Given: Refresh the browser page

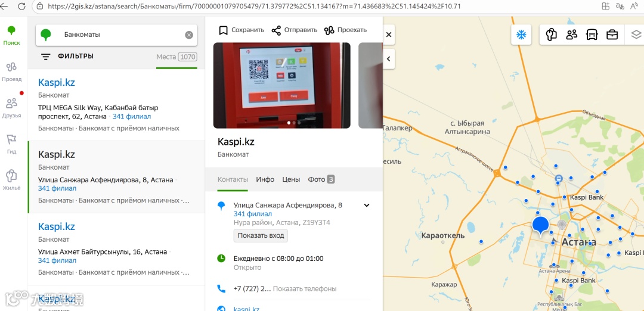Looking at the screenshot, I should coord(22,6).
